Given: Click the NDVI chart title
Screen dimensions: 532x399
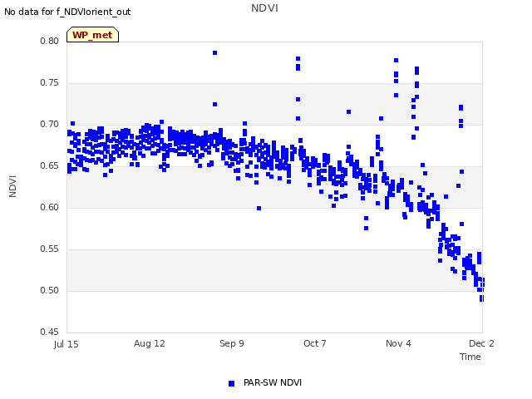Looking at the screenshot, I should [264, 8].
